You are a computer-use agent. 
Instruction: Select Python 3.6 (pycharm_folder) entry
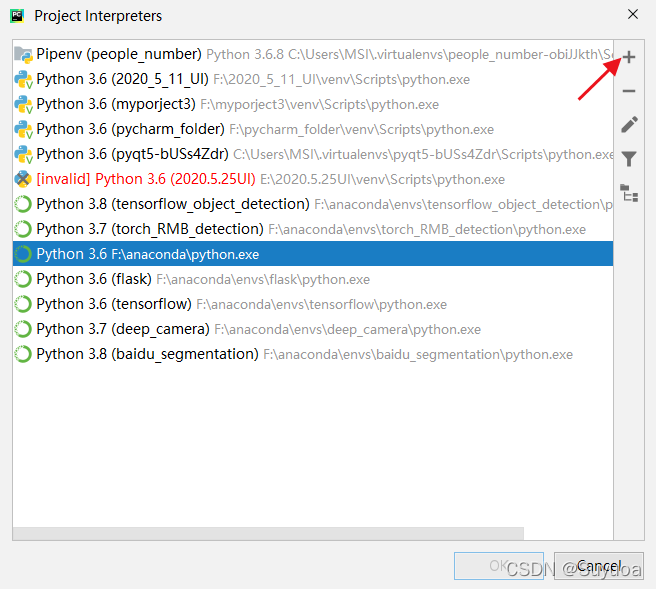[x=130, y=129]
